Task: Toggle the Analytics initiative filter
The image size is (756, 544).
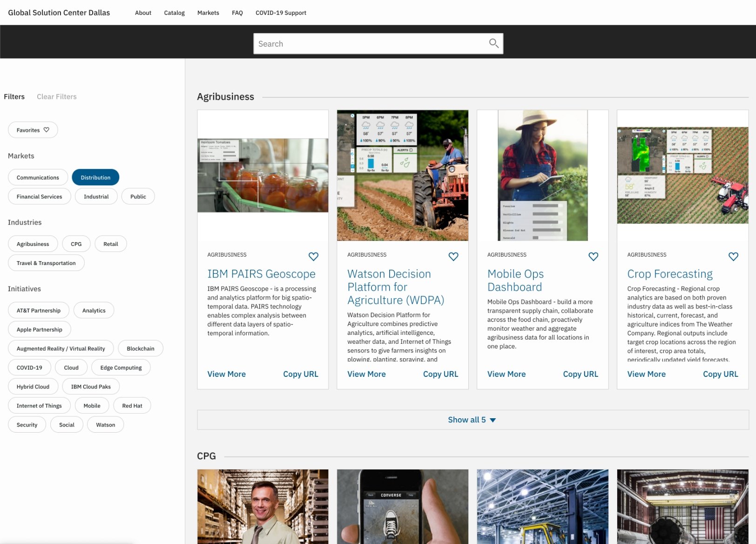Action: coord(94,311)
